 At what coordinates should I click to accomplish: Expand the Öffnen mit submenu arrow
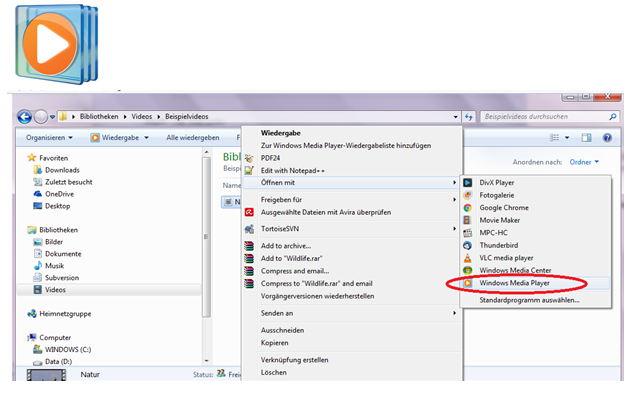pos(454,183)
